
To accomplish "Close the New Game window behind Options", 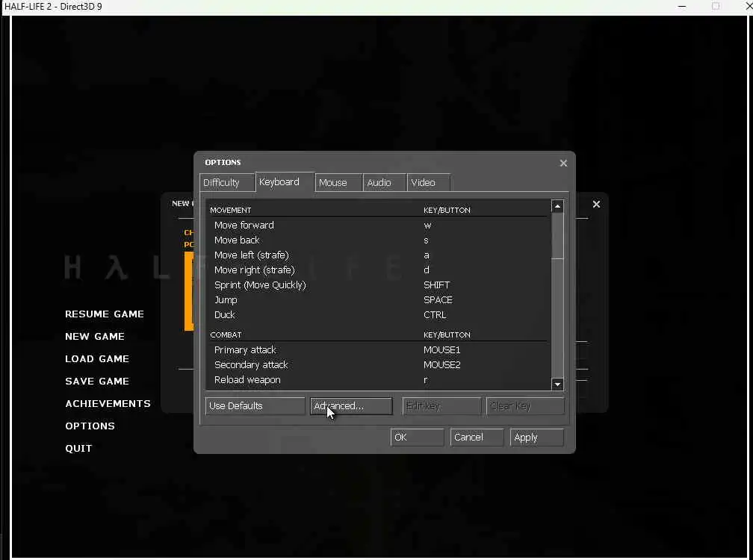I will 596,204.
